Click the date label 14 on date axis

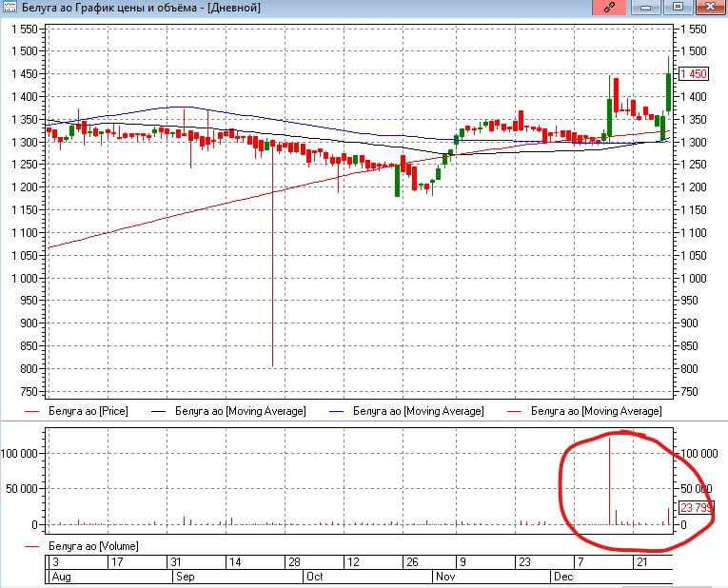point(235,562)
